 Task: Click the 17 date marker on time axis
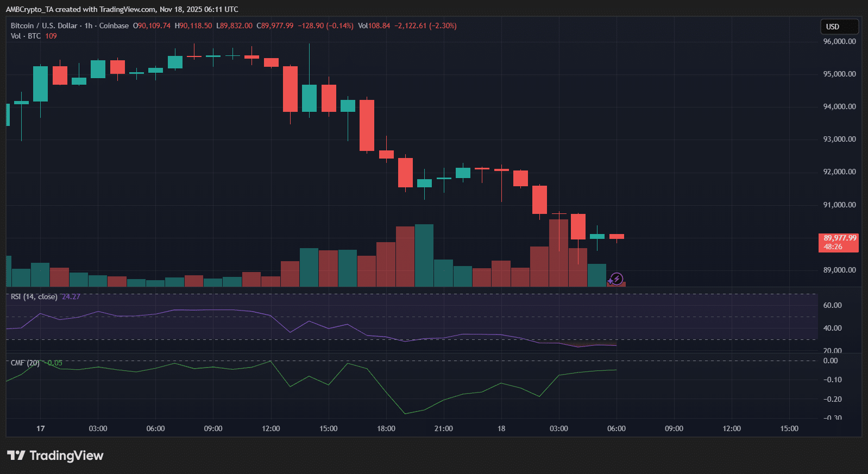41,428
